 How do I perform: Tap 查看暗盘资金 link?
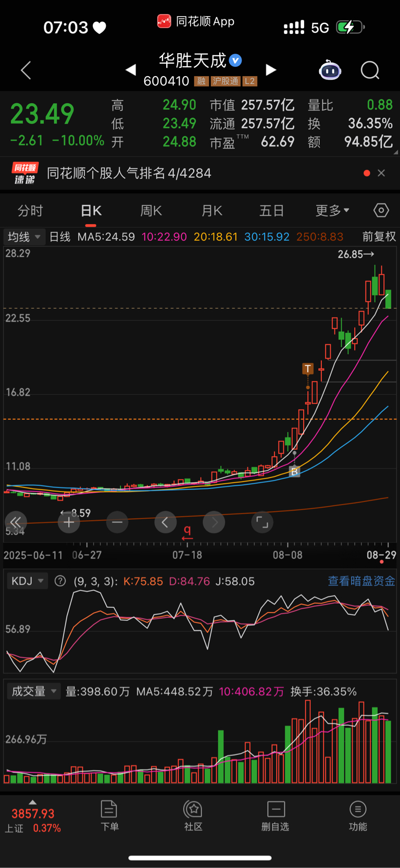pos(361,581)
